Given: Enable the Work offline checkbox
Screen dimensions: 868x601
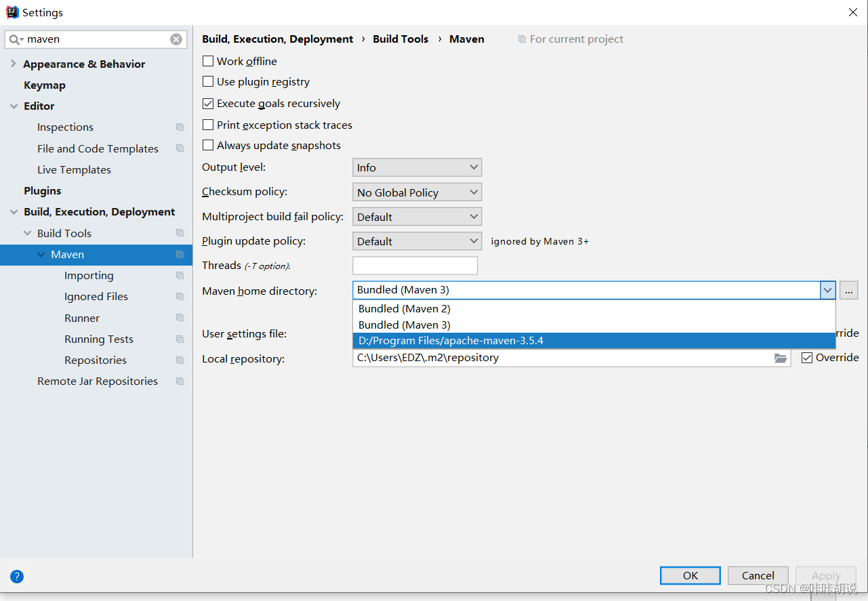Looking at the screenshot, I should click(x=208, y=61).
